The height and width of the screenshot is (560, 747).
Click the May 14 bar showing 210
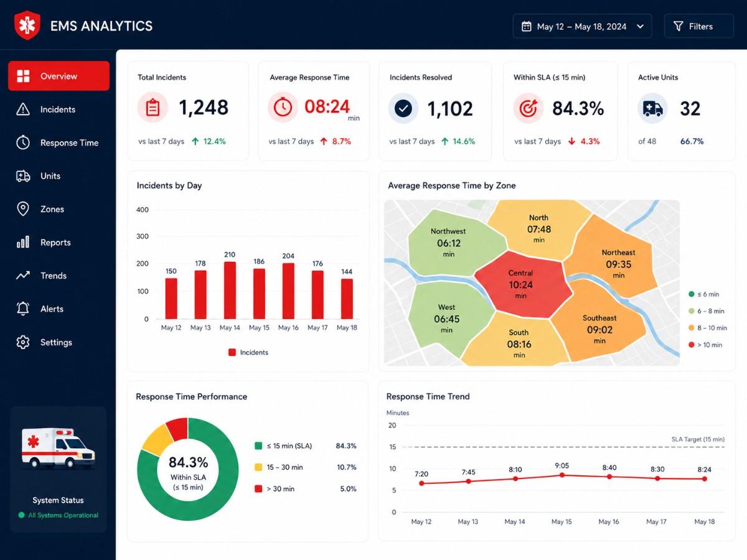pos(230,290)
